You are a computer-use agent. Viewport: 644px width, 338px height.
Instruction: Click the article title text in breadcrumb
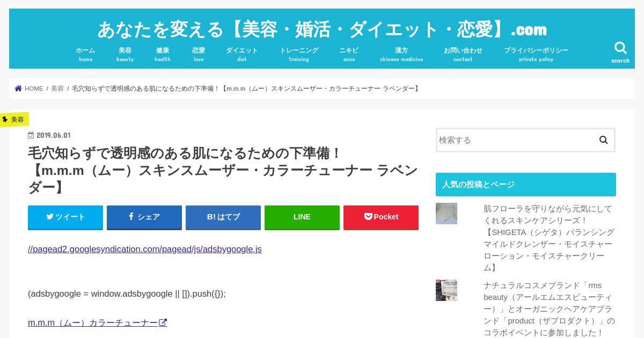[246, 89]
